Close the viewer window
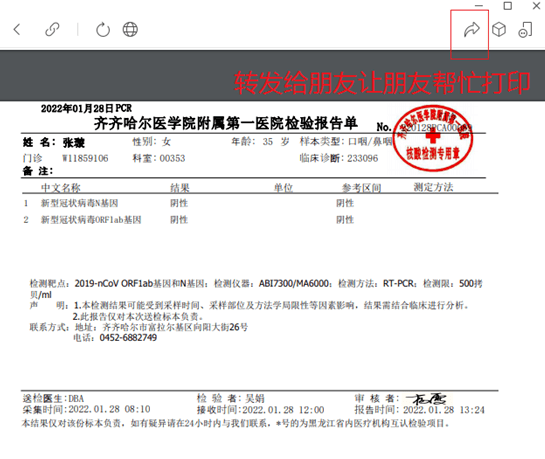Viewport: 545px width, 459px height. tap(536, 6)
